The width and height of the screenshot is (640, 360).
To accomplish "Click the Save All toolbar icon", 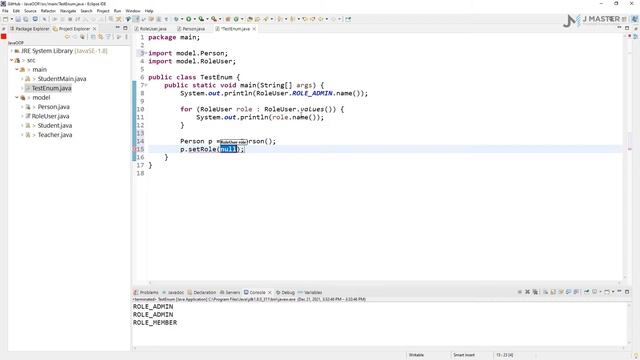I will (26, 19).
